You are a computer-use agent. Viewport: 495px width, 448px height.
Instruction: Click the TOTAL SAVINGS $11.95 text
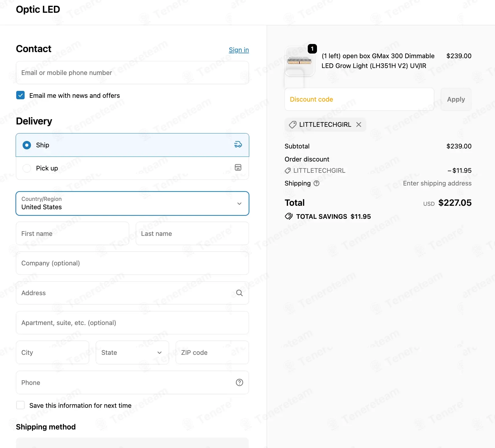coord(333,216)
